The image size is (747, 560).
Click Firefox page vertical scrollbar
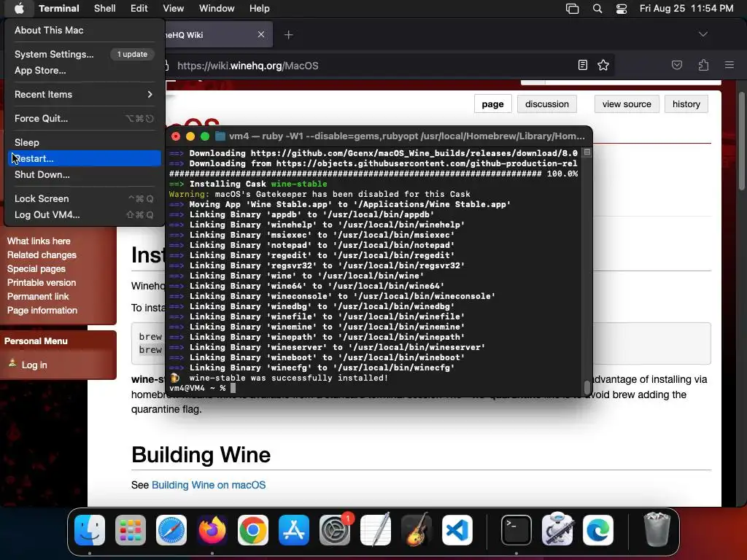tap(742, 141)
